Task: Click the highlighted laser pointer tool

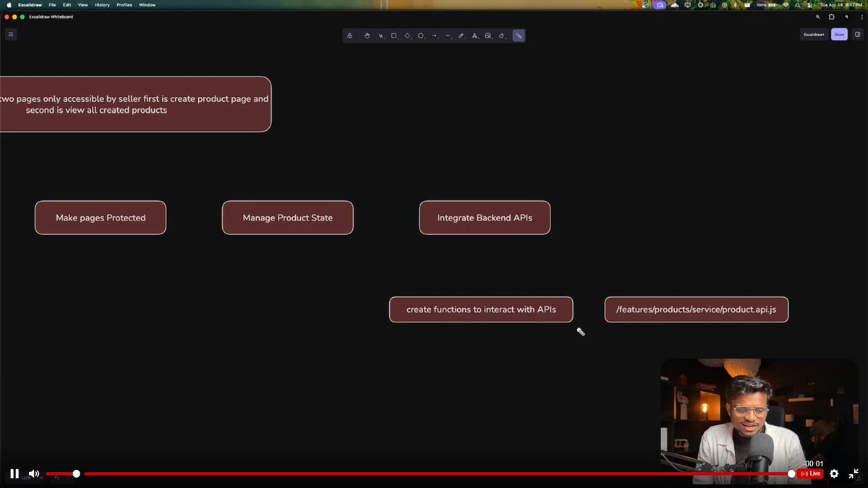Action: click(519, 35)
